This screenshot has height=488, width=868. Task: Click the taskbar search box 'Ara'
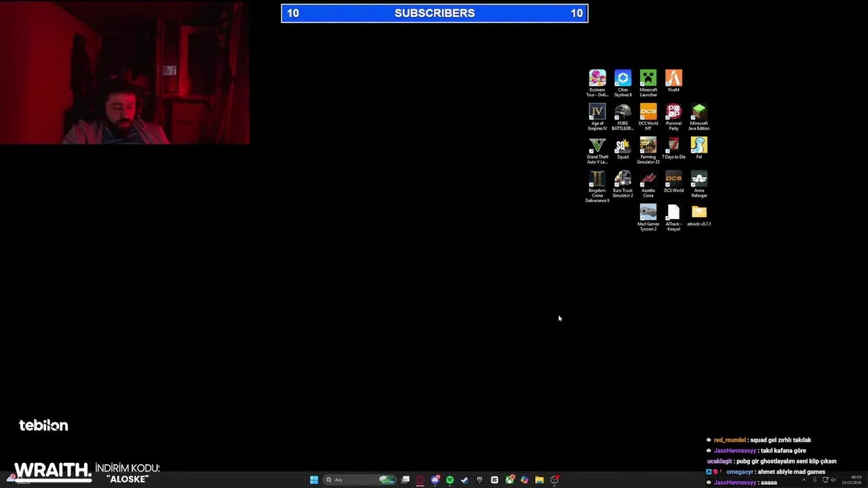tap(360, 480)
